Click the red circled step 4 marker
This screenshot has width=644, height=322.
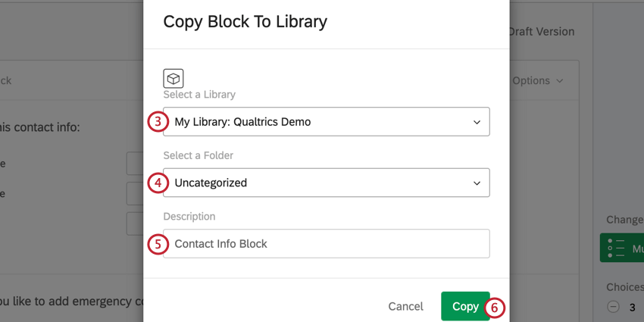pos(157,183)
